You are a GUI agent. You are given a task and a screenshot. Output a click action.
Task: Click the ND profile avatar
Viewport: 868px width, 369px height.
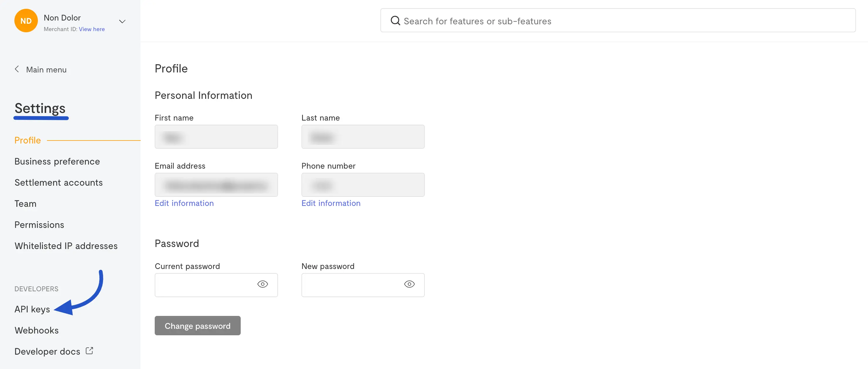point(26,21)
